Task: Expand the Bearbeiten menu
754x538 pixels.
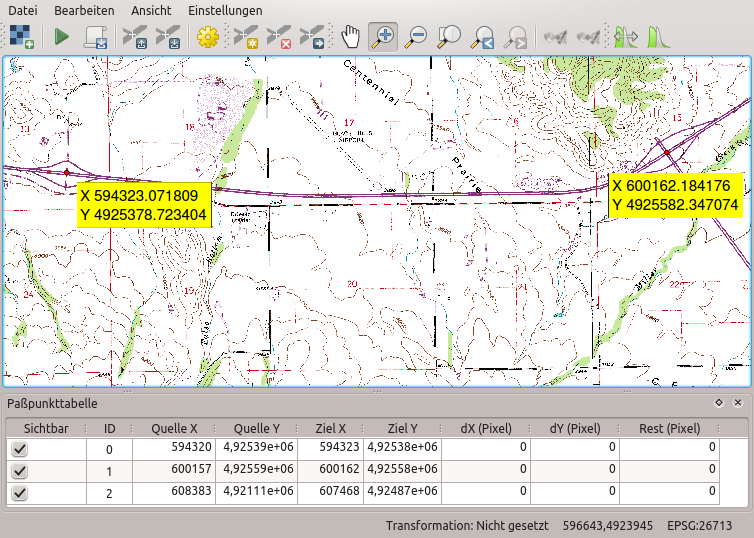Action: coord(84,10)
